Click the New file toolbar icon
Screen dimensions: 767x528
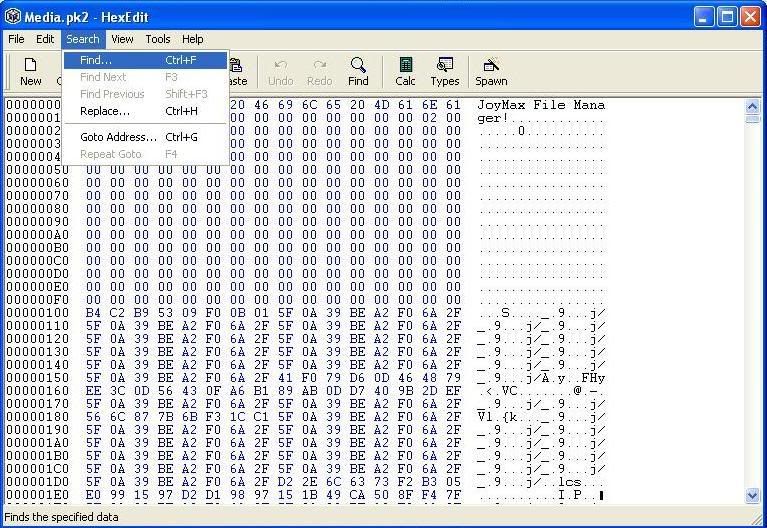pos(31,71)
